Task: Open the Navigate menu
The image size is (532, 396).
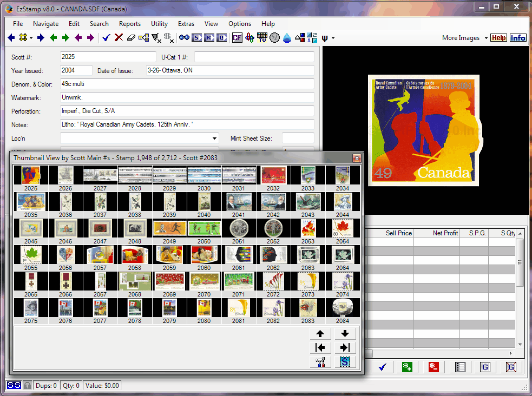Action: pyautogui.click(x=46, y=24)
